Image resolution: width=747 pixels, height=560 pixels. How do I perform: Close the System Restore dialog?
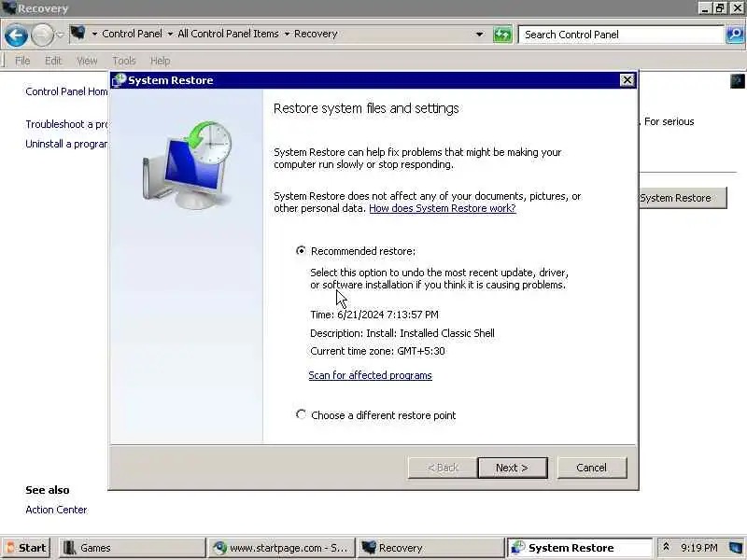627,80
